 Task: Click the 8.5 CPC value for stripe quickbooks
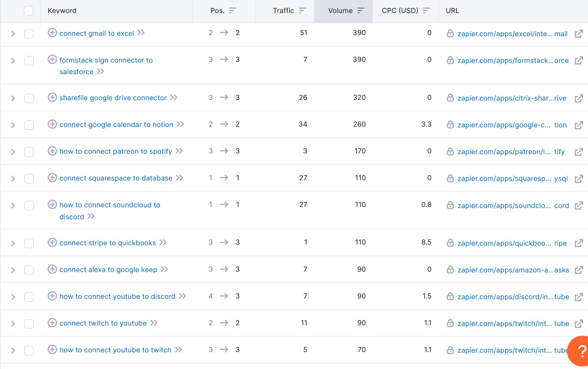426,242
